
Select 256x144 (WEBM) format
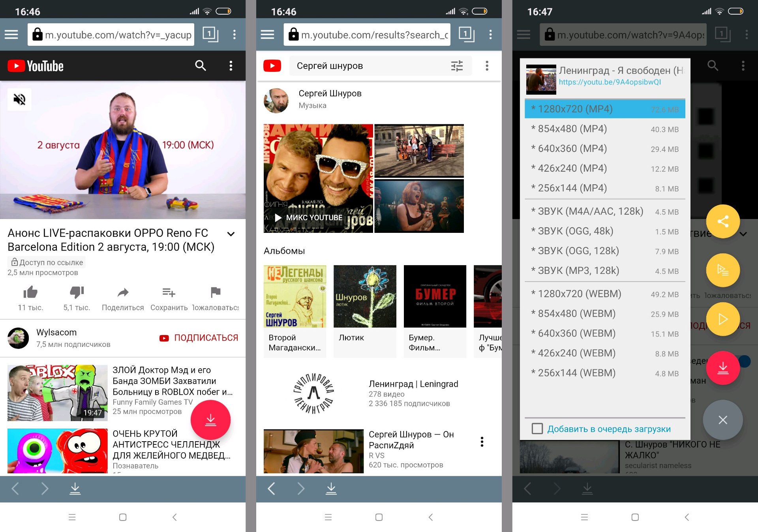(x=605, y=373)
